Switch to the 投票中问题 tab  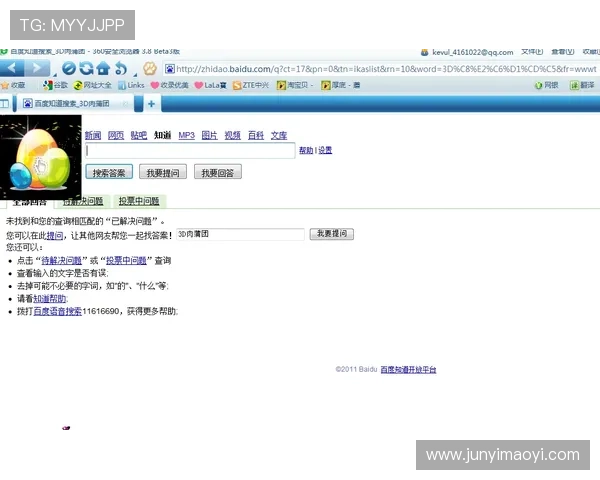click(139, 201)
